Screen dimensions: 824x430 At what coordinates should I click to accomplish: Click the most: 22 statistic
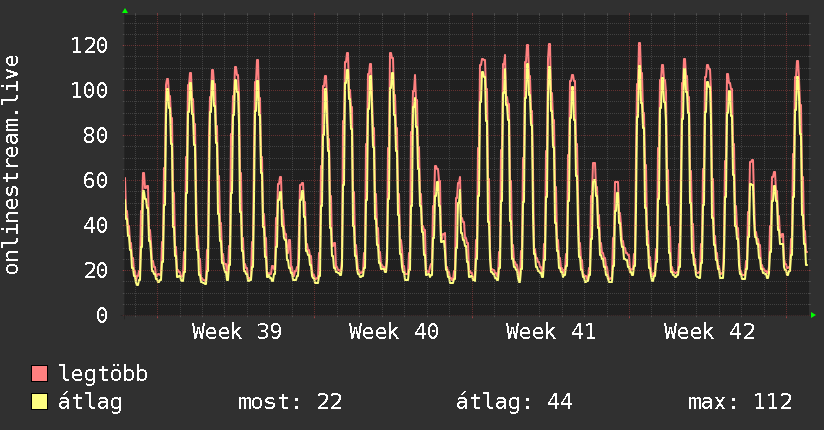(x=290, y=402)
